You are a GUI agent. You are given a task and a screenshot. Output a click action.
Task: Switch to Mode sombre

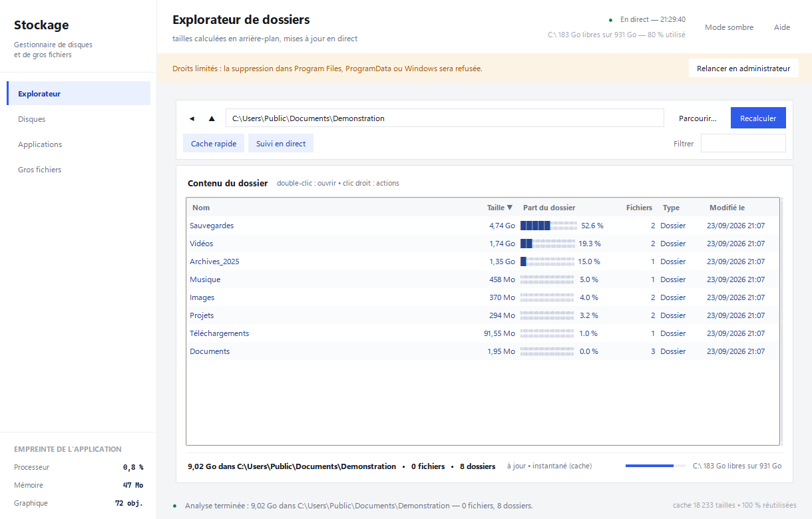point(729,27)
